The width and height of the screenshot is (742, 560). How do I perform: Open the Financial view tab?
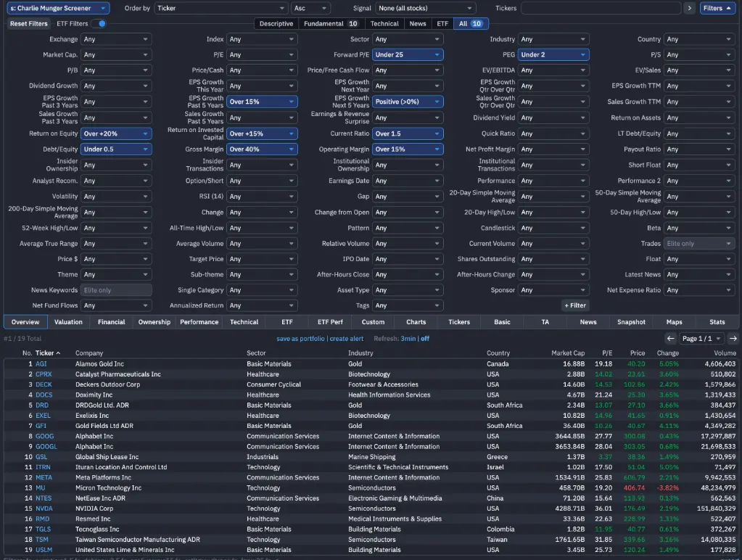(x=111, y=322)
